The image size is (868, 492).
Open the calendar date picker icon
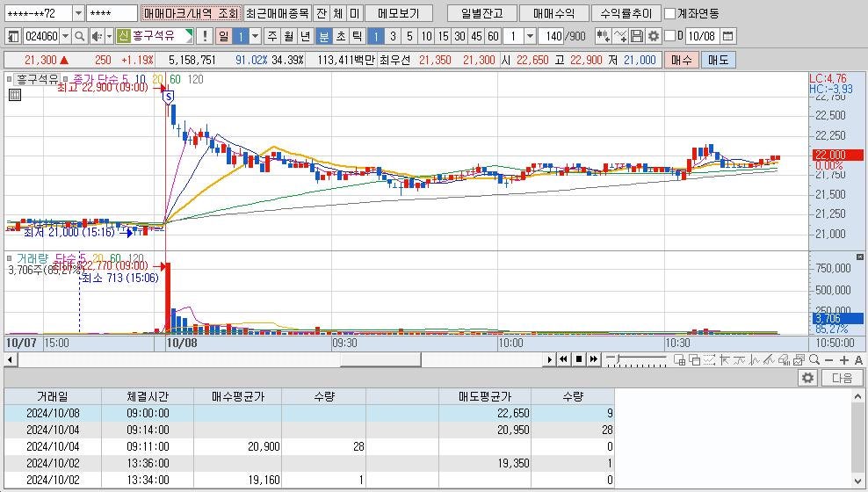click(x=728, y=36)
